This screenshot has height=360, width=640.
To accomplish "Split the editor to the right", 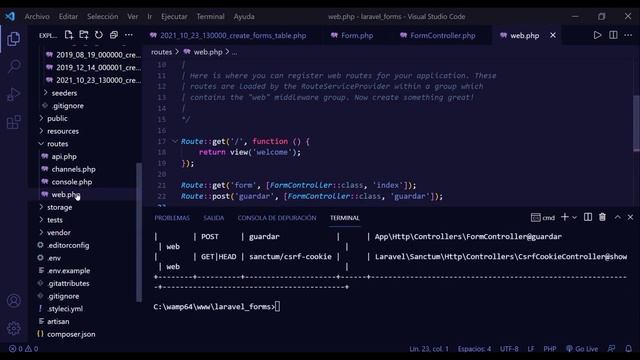I will click(613, 36).
